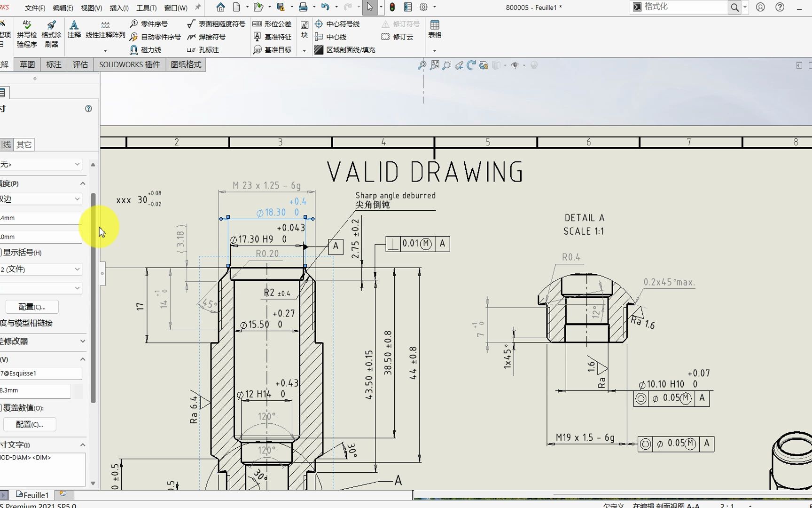The image size is (812, 508).
Task: Open the user account icon
Action: 760,7
